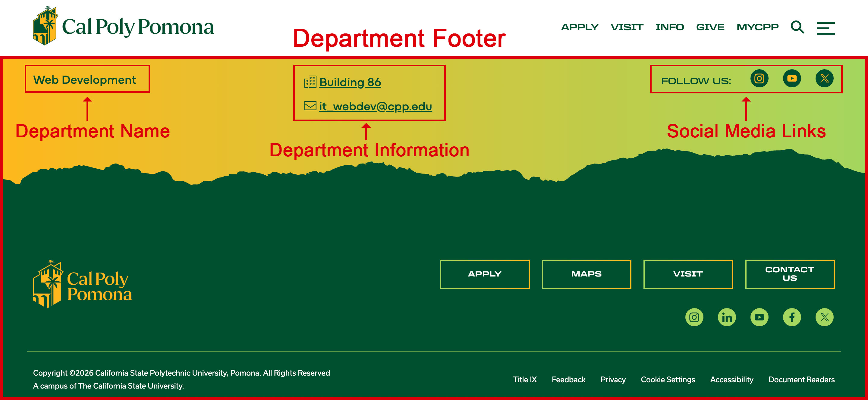This screenshot has height=400, width=868.
Task: Select MYCPP in the top navigation
Action: click(x=757, y=27)
